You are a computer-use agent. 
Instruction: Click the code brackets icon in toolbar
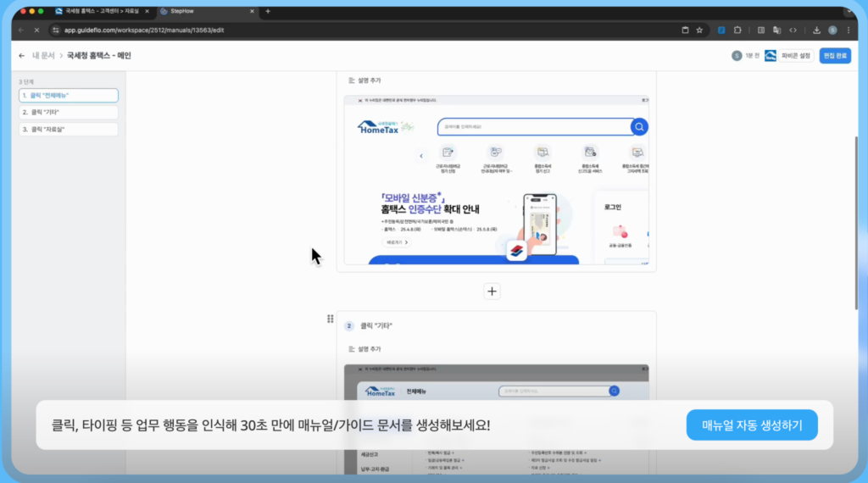[x=793, y=30]
